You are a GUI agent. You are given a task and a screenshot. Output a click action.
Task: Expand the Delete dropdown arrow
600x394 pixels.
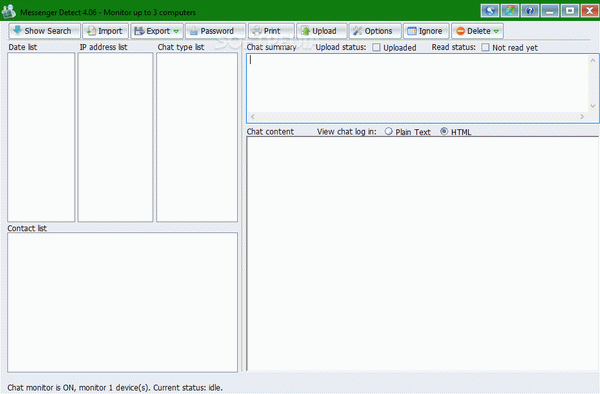pyautogui.click(x=496, y=31)
